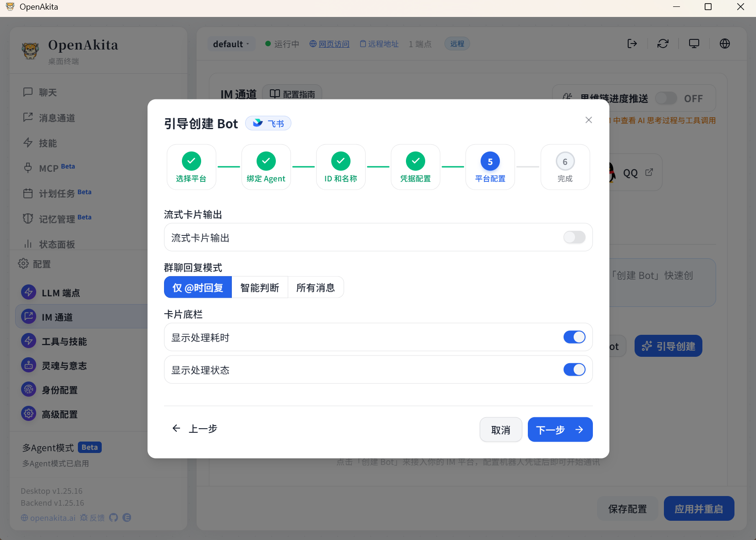The image size is (756, 540).
Task: Select 智能判断 group reply mode
Action: [x=260, y=288]
